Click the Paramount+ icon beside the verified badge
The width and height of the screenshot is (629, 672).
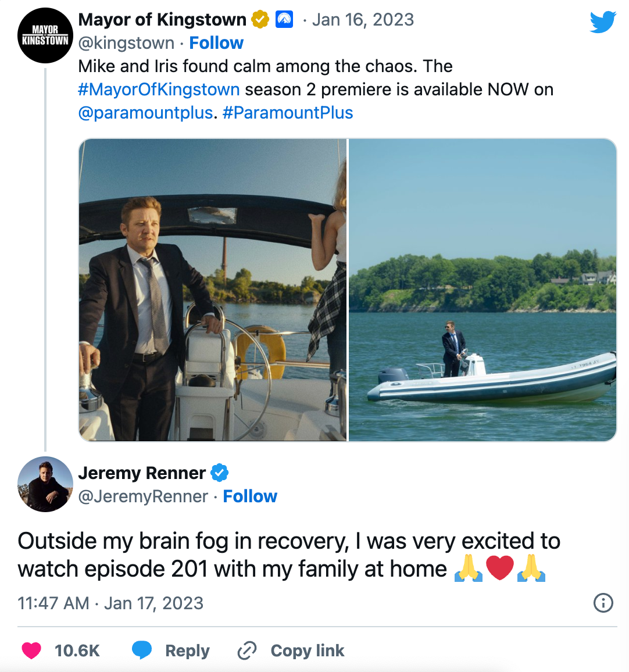tap(283, 19)
